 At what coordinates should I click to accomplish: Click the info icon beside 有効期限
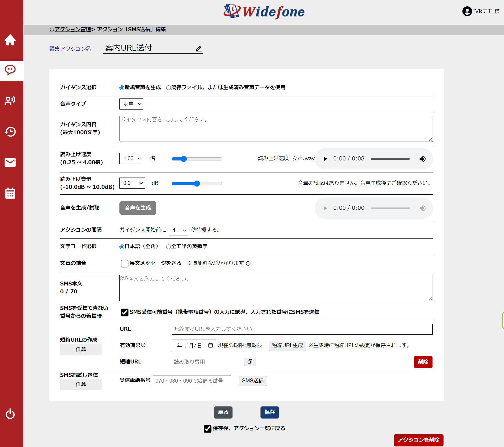[143, 345]
